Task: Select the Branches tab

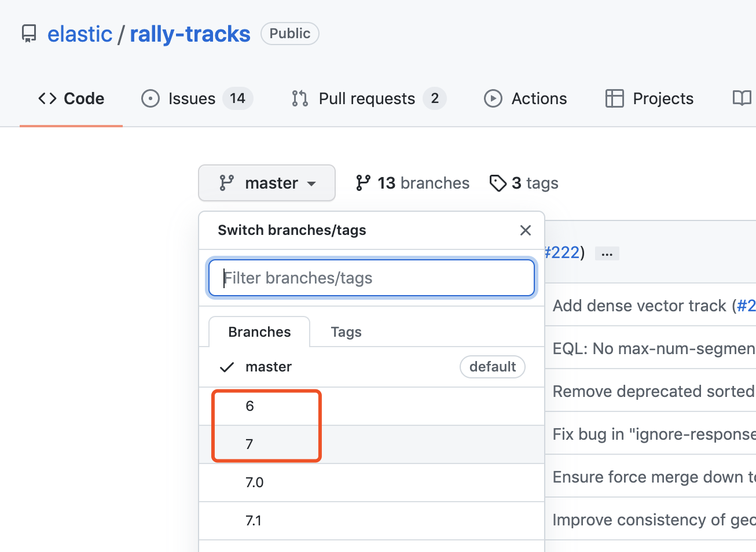Action: pos(259,332)
